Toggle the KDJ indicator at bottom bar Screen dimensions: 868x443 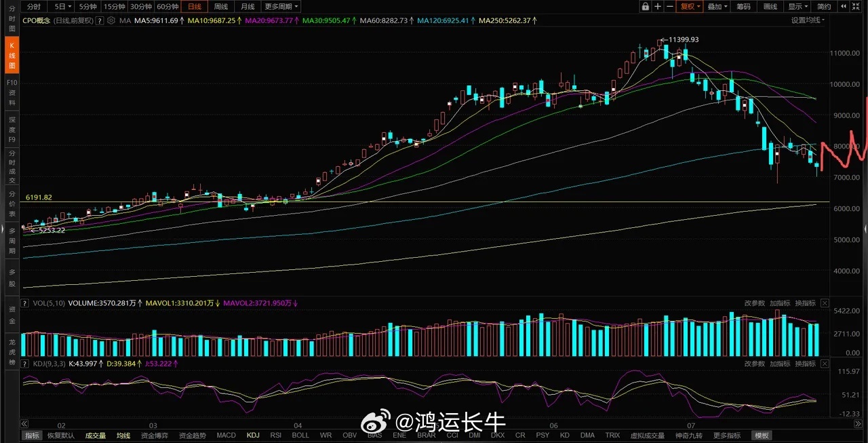[x=253, y=436]
